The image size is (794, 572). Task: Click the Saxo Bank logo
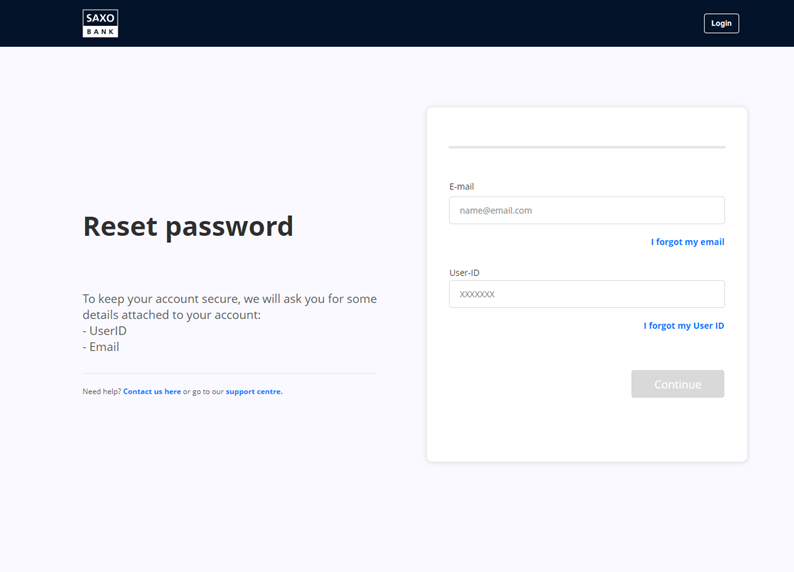(x=100, y=23)
